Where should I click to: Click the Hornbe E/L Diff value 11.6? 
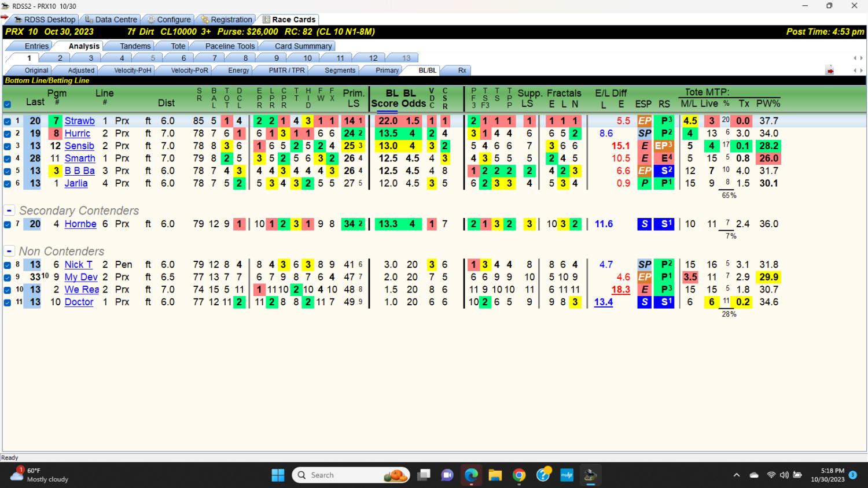coord(604,224)
